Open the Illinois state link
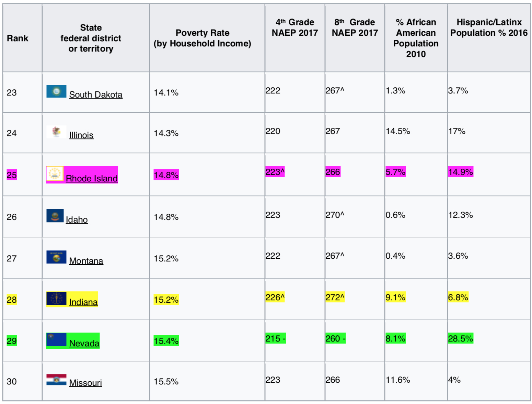Screen dimensions: 532x404 81,135
